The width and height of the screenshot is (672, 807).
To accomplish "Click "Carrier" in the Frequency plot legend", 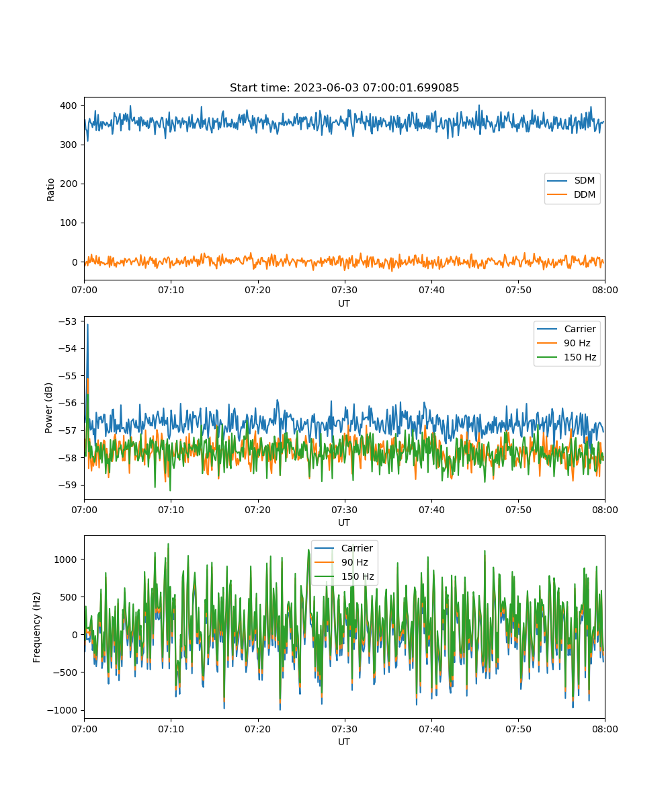I will pyautogui.click(x=357, y=548).
